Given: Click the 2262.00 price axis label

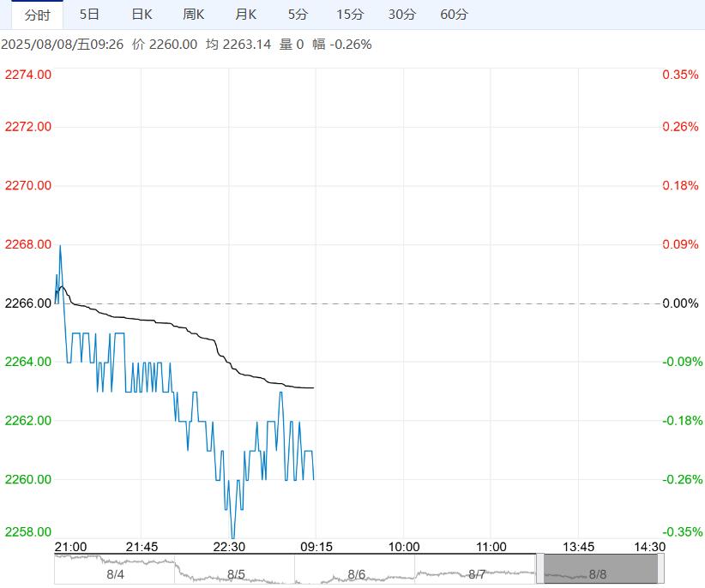Looking at the screenshot, I should pos(28,421).
